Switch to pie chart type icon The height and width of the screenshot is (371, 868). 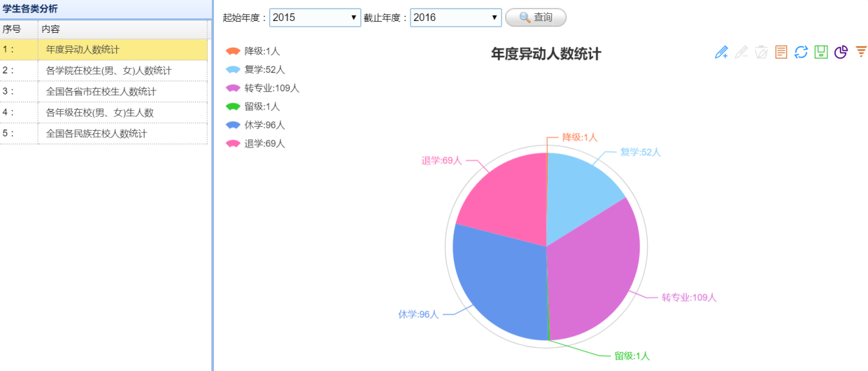841,53
